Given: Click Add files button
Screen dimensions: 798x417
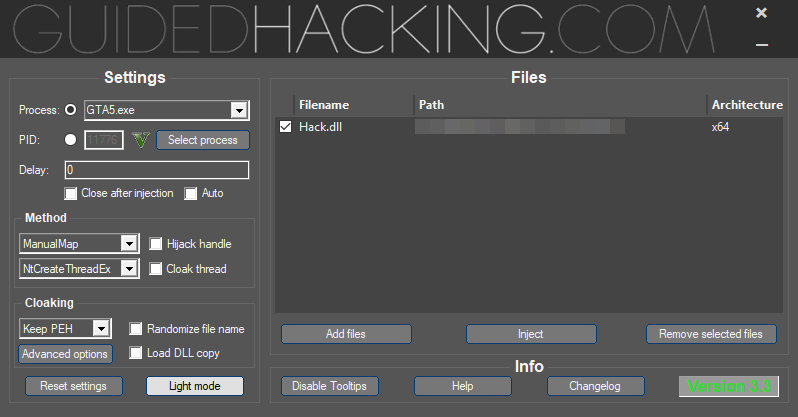Looking at the screenshot, I should pyautogui.click(x=346, y=334).
